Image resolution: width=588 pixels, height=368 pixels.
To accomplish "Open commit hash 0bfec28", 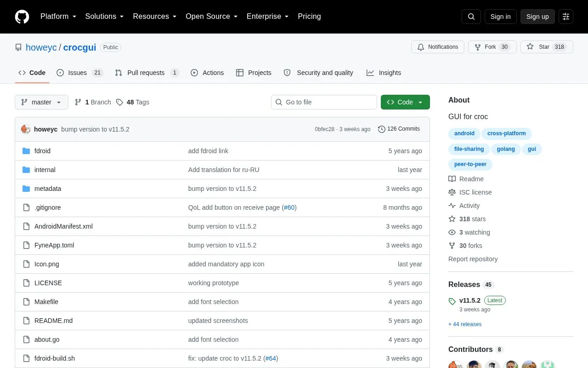I will [x=325, y=129].
